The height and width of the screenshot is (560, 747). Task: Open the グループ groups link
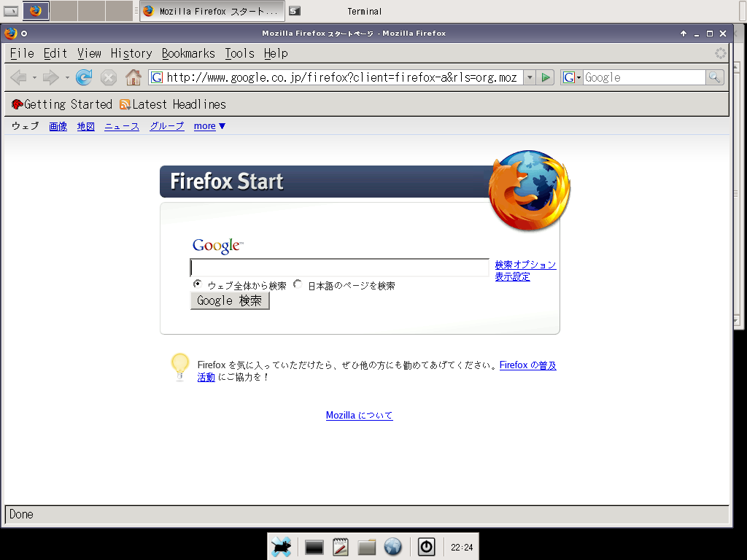pos(167,126)
